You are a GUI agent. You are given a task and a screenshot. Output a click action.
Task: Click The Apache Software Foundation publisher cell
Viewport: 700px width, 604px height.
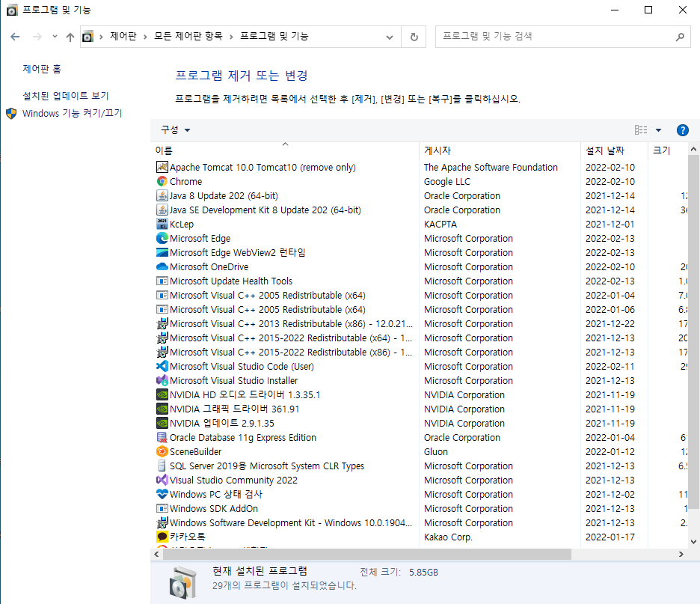pyautogui.click(x=491, y=167)
